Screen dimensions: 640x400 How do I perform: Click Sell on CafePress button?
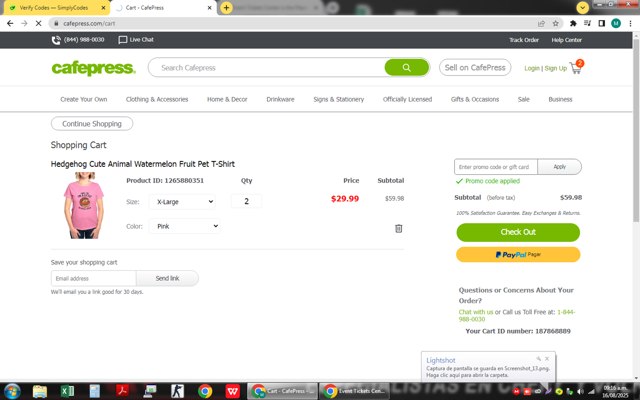(475, 68)
